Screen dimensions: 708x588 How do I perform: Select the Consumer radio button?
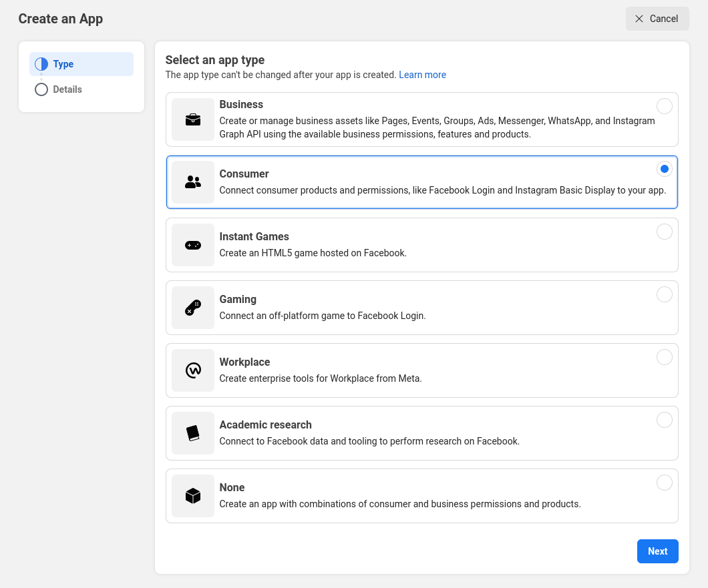click(664, 169)
